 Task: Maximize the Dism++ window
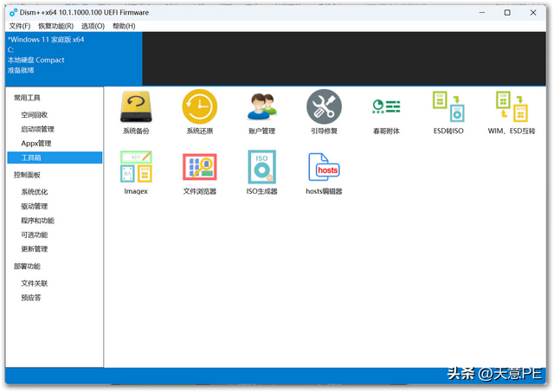(x=507, y=12)
